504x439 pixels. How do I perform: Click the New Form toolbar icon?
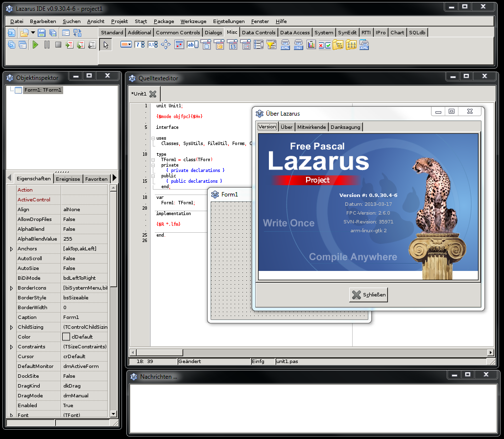(x=66, y=33)
